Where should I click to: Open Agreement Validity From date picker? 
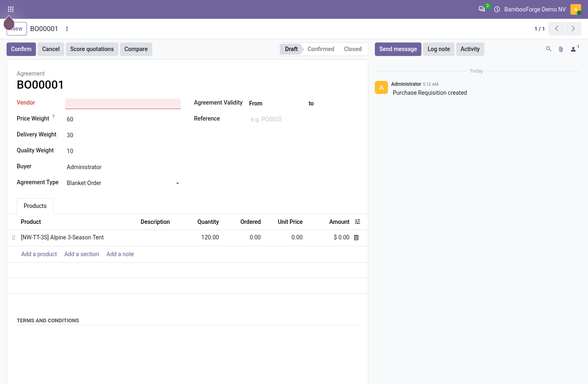285,103
